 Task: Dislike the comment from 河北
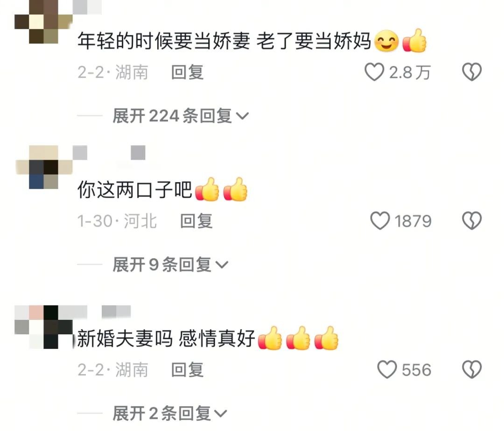point(471,221)
